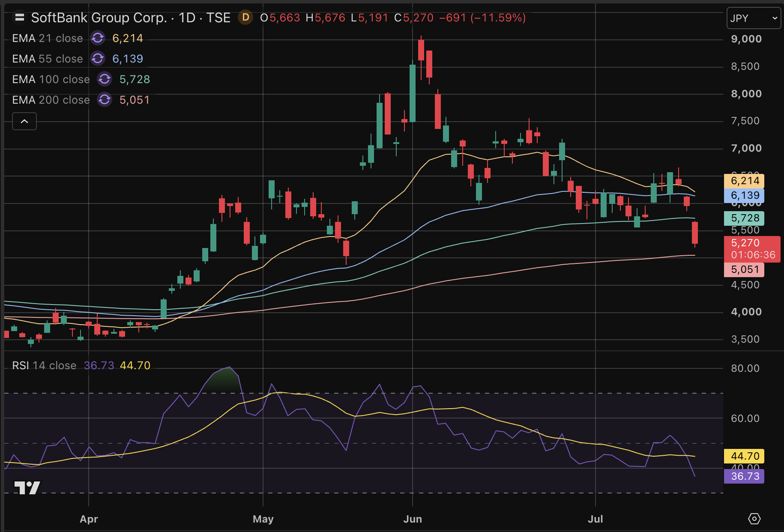
Task: Select the EMA 200 close indicator label
Action: coord(51,100)
